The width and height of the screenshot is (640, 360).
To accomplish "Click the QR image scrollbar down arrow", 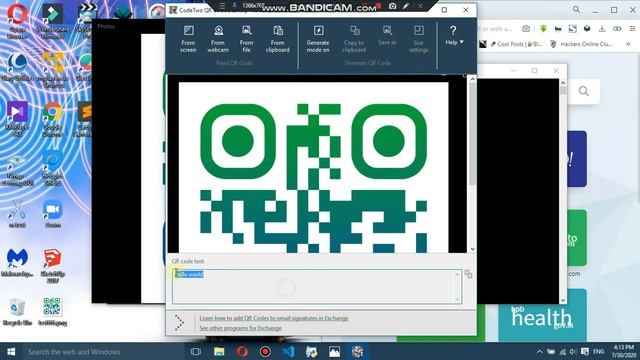I will [x=472, y=249].
